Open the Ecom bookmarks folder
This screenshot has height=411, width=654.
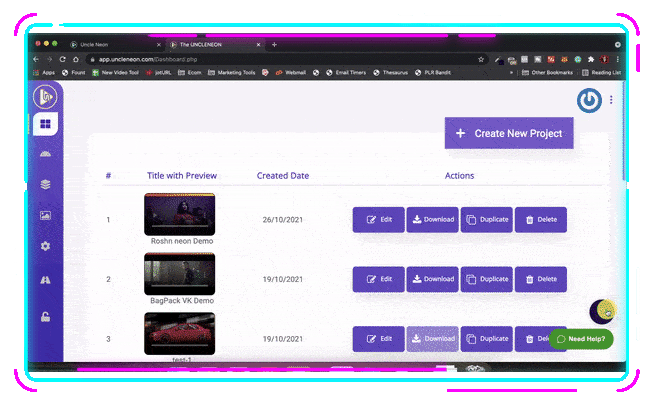pos(190,73)
